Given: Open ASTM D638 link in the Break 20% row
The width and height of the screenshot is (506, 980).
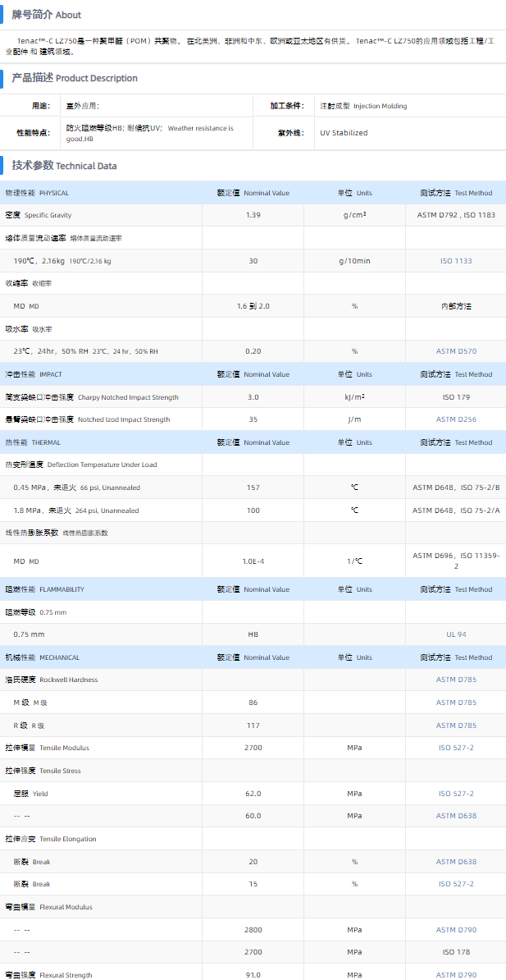Looking at the screenshot, I should click(456, 861).
